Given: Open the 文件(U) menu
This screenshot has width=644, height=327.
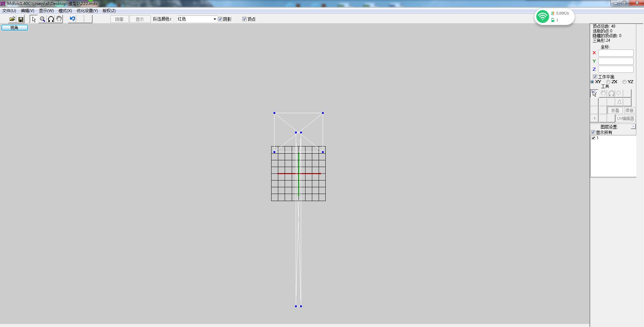Looking at the screenshot, I should pos(9,11).
